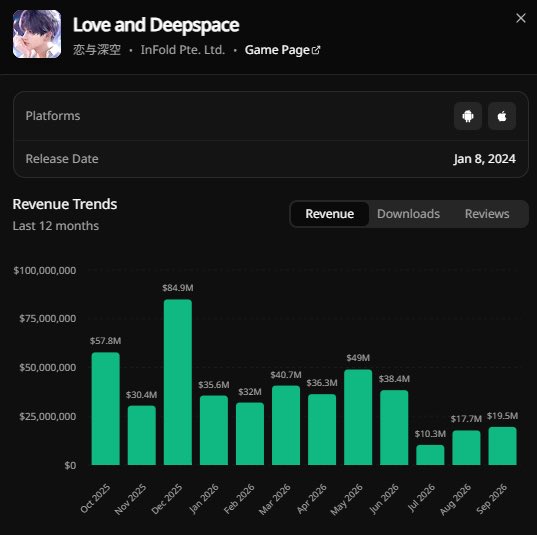The height and width of the screenshot is (535, 537).
Task: Close the game details panel
Action: tap(521, 18)
